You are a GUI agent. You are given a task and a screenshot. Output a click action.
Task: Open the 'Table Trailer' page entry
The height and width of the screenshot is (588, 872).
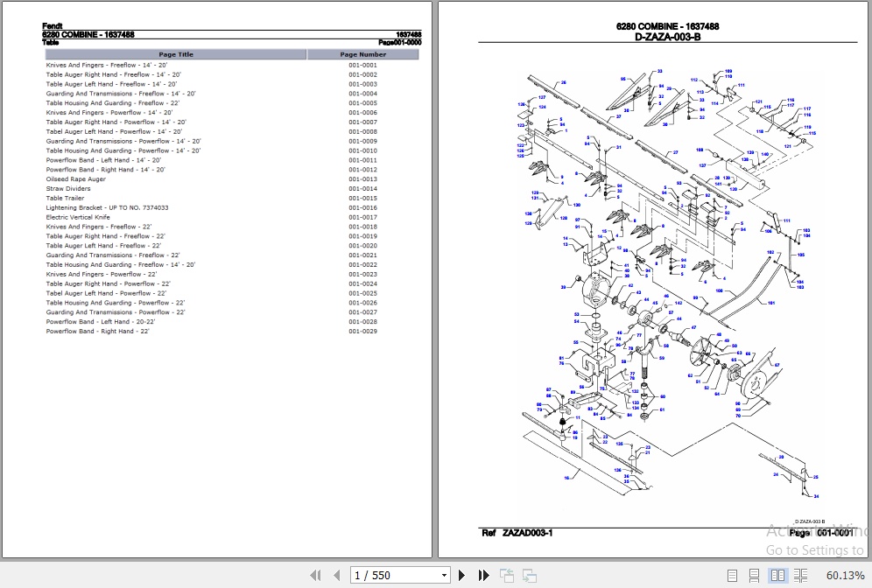point(67,198)
